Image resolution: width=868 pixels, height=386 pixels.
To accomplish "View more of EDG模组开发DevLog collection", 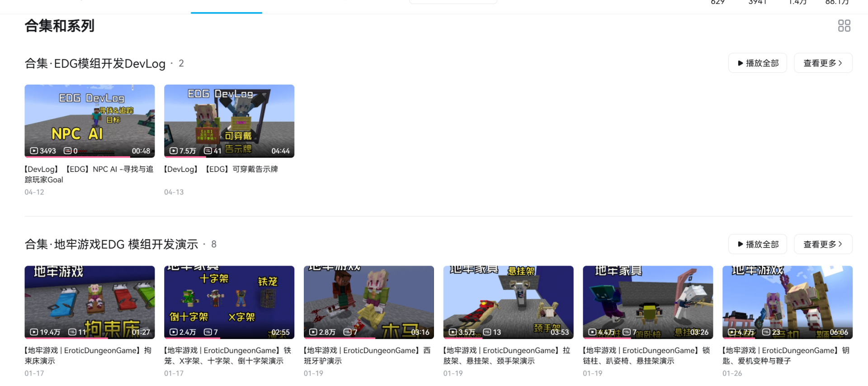I will coord(823,63).
